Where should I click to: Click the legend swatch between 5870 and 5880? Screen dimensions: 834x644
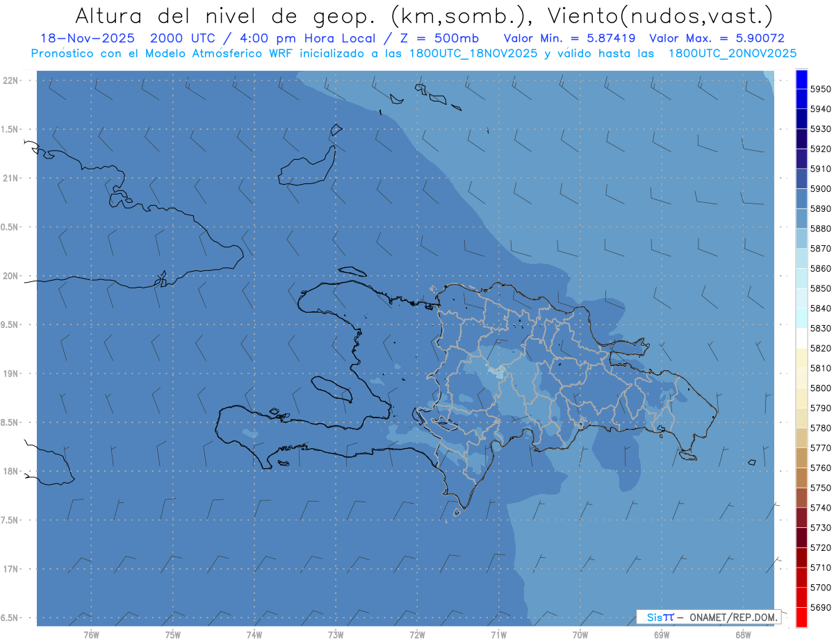click(801, 238)
